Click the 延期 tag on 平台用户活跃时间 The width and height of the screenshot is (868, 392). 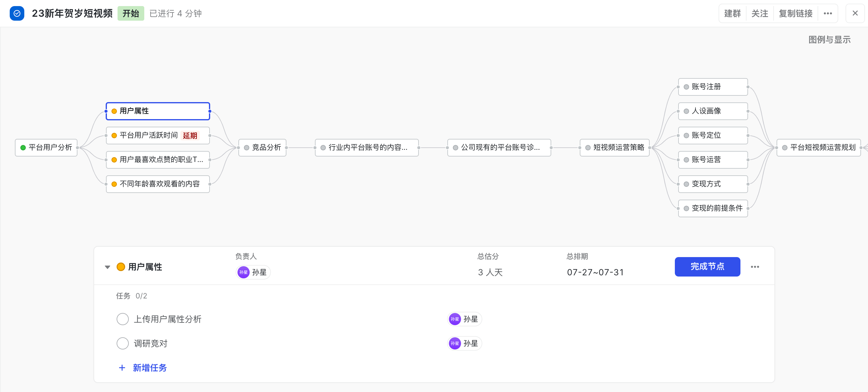point(190,136)
